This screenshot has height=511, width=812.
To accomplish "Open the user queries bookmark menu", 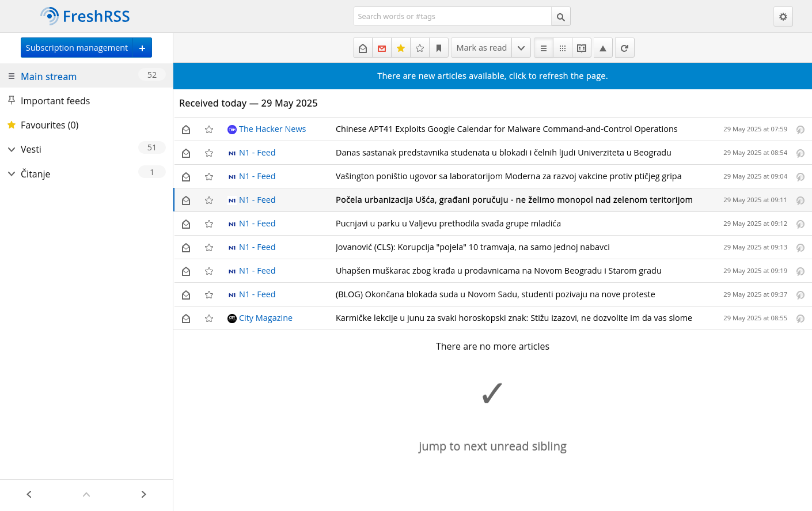I will click(439, 48).
